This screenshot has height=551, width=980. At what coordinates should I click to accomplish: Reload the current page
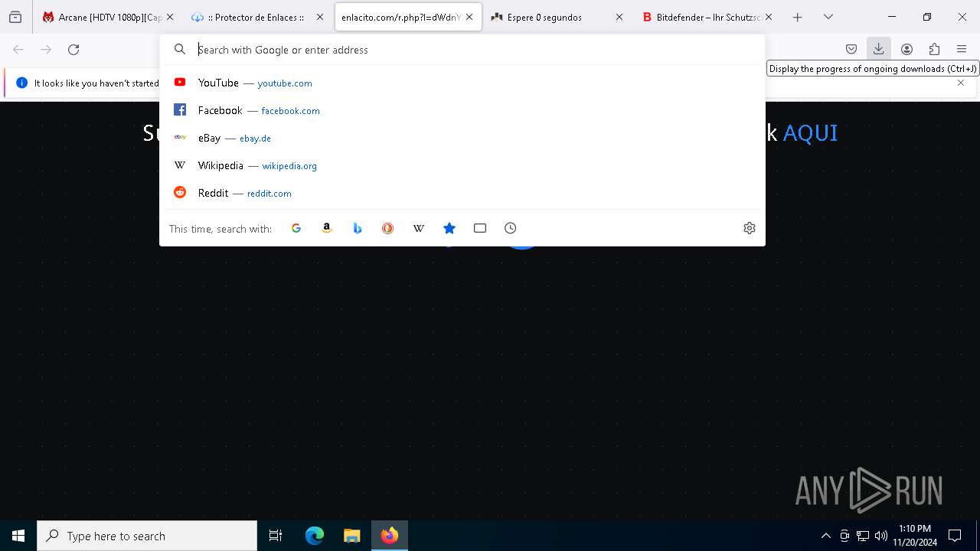73,50
